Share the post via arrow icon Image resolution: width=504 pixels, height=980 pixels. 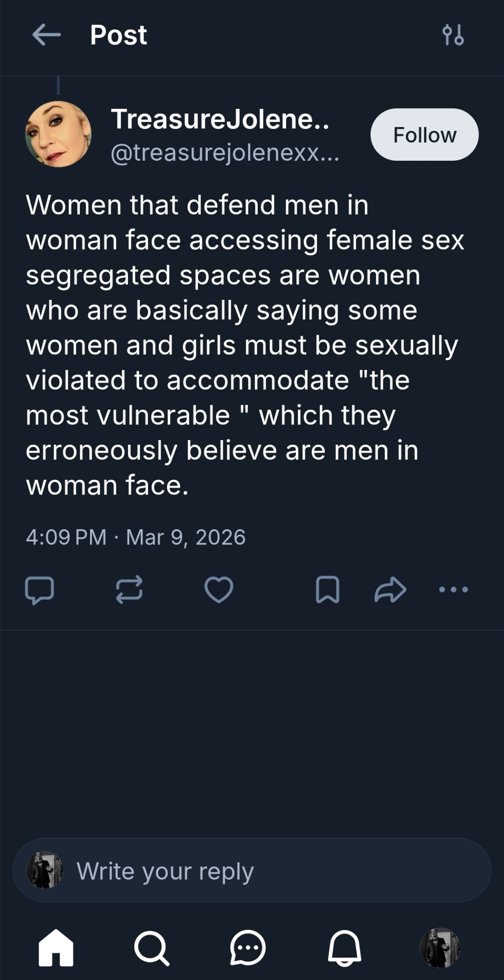point(390,589)
